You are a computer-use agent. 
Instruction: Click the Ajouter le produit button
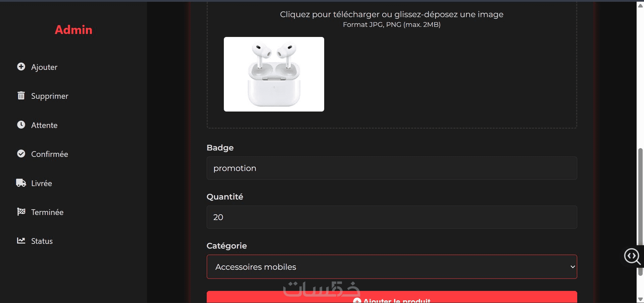click(392, 297)
